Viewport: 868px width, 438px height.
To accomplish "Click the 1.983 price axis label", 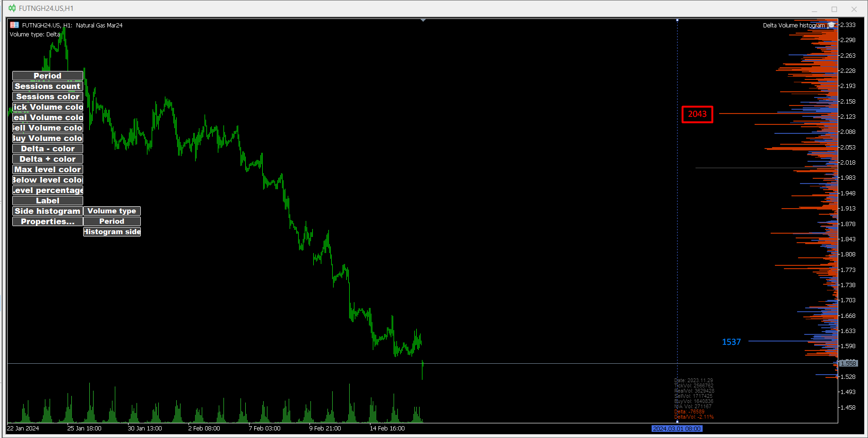I will 848,178.
